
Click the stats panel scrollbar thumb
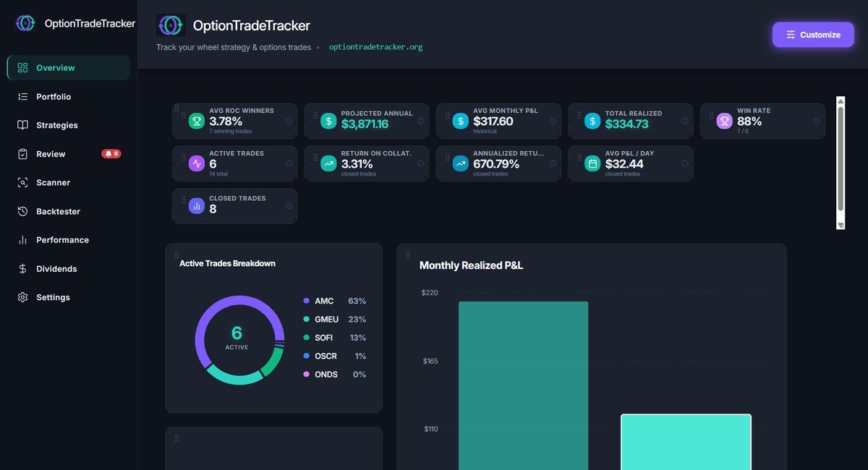841,158
